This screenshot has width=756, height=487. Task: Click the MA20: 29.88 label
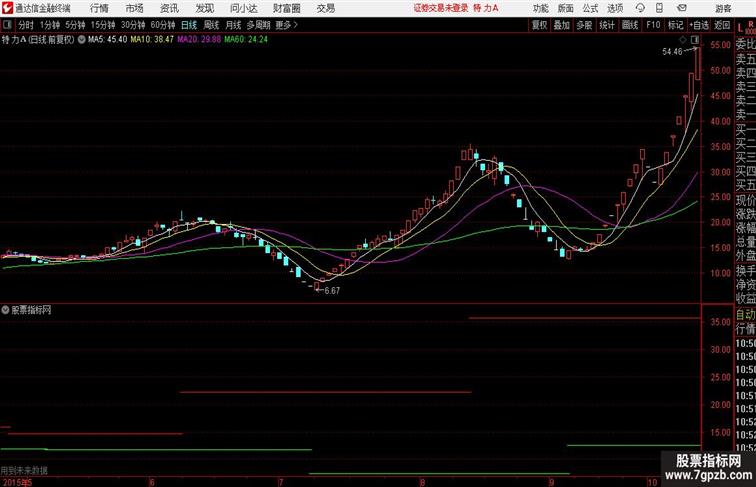pos(199,40)
